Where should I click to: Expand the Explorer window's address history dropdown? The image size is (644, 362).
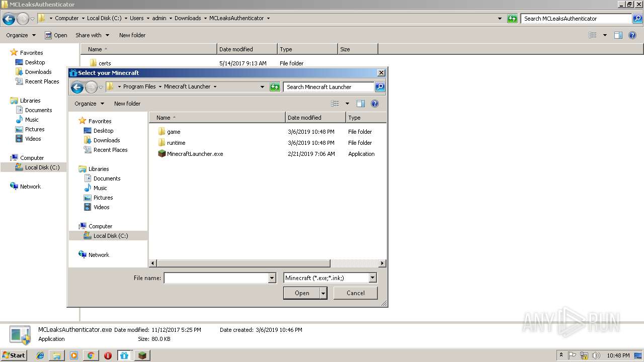[x=500, y=19]
